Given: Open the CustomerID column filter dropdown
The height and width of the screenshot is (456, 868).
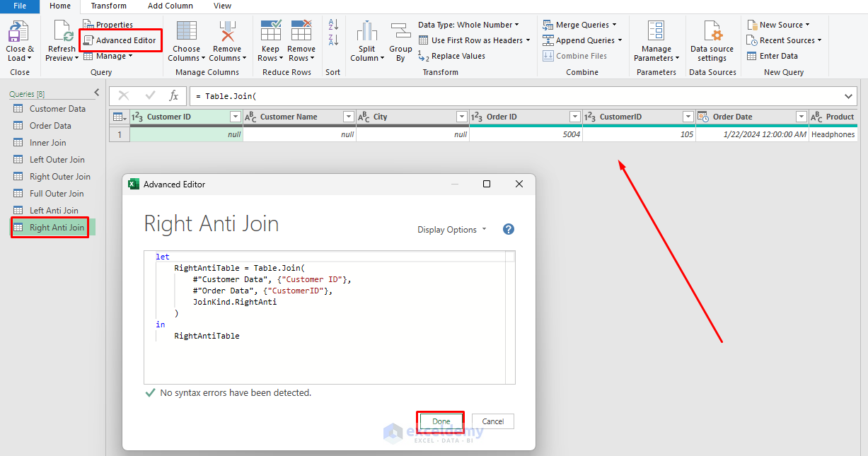Looking at the screenshot, I should [x=688, y=117].
